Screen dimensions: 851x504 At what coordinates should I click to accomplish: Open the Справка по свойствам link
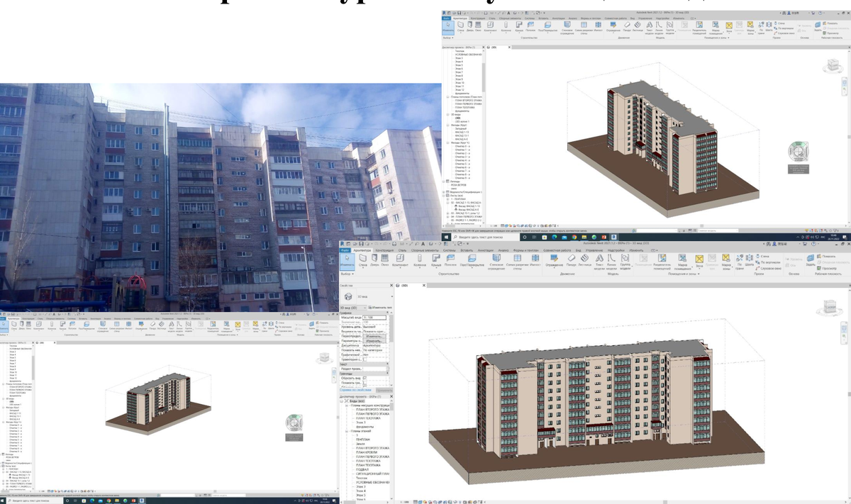point(355,390)
